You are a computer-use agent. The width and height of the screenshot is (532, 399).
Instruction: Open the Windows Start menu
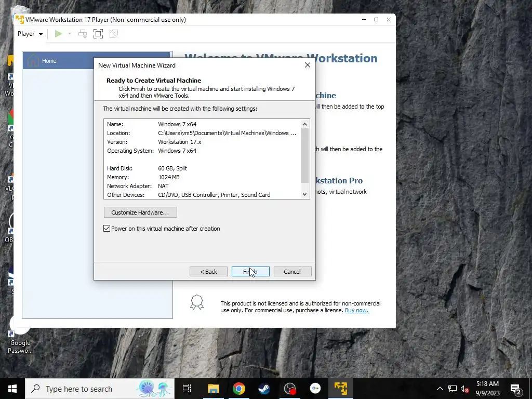(12, 389)
